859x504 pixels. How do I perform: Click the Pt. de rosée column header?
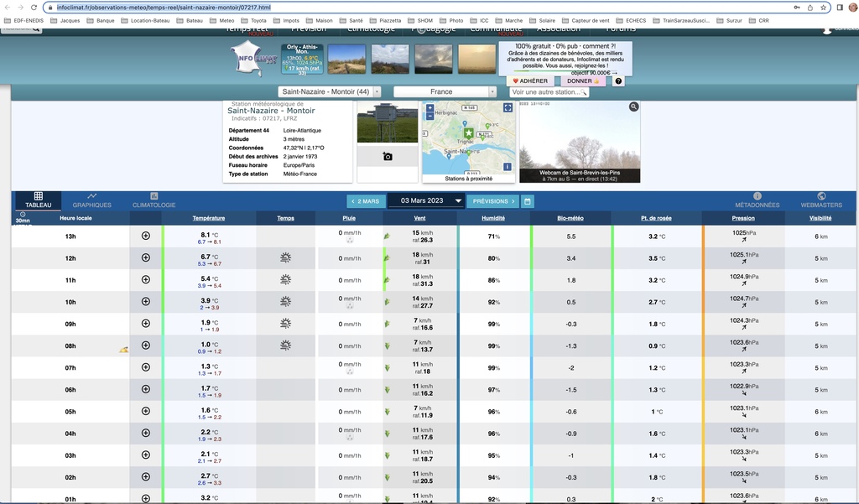(656, 218)
